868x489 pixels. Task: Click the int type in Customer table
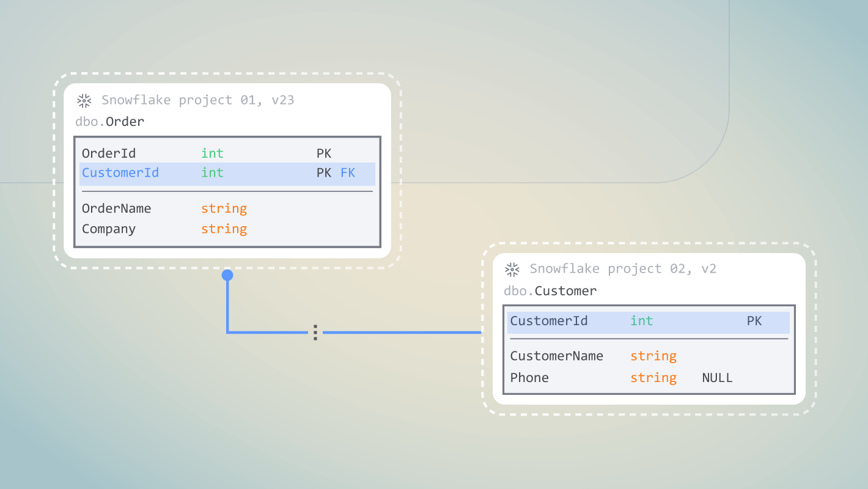pyautogui.click(x=642, y=321)
